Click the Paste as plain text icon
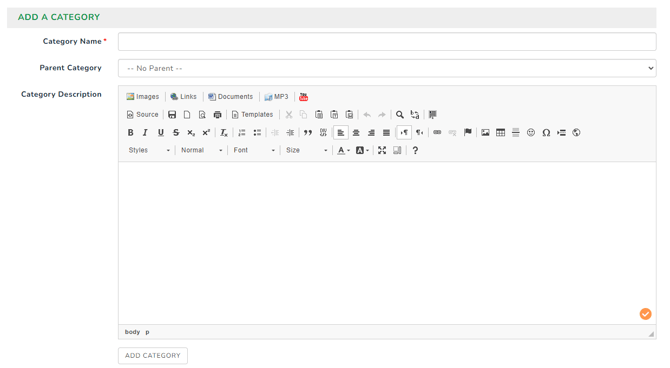670x368 pixels. (x=334, y=115)
